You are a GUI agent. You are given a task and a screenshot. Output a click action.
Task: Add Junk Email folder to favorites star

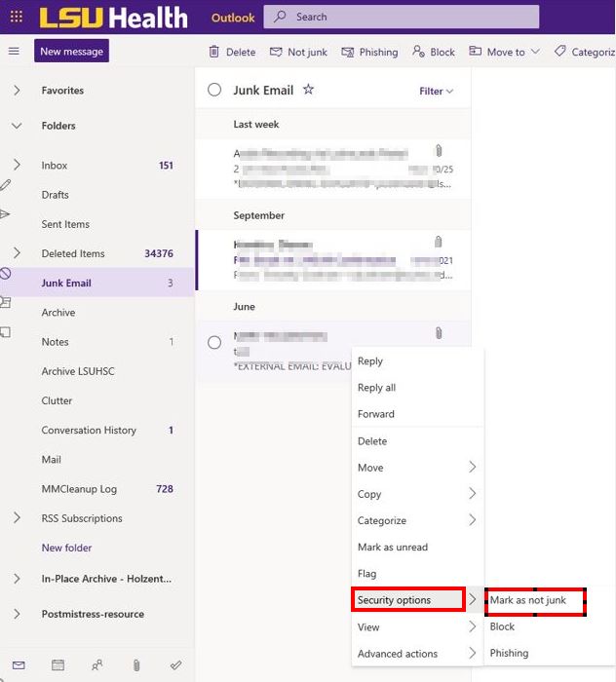click(x=309, y=90)
